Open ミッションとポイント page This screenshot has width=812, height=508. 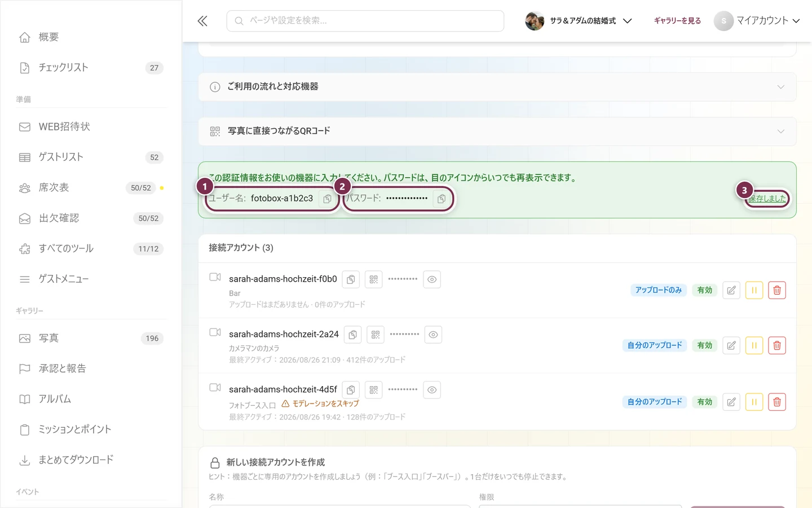point(91,430)
